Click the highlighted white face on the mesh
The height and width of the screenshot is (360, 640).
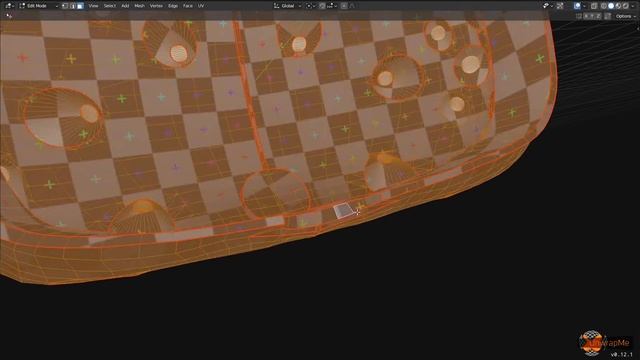pyautogui.click(x=343, y=211)
